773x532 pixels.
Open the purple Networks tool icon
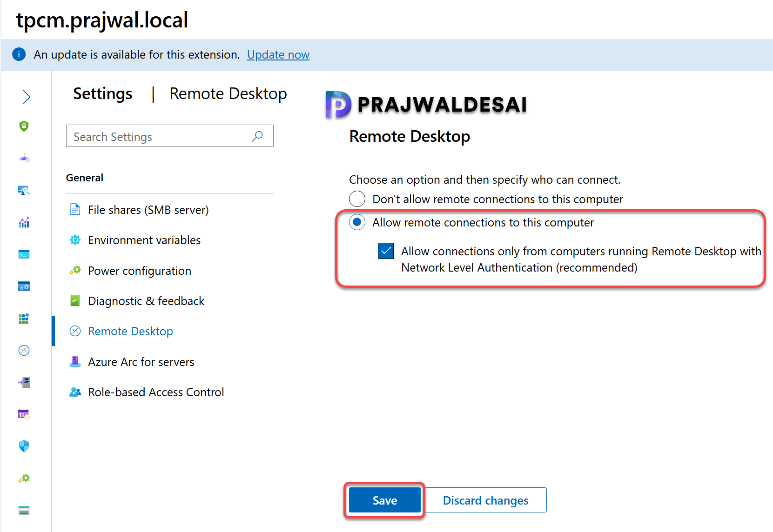pyautogui.click(x=24, y=158)
